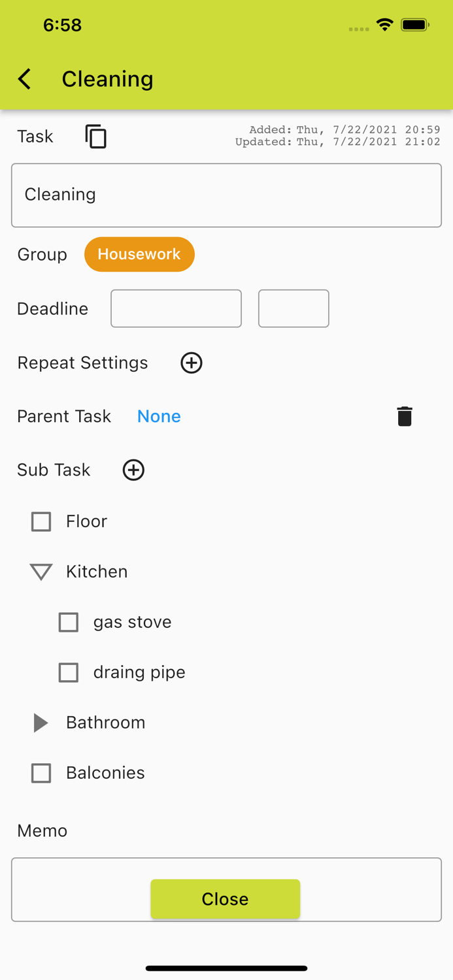Click the task name field showing Cleaning

pyautogui.click(x=226, y=195)
